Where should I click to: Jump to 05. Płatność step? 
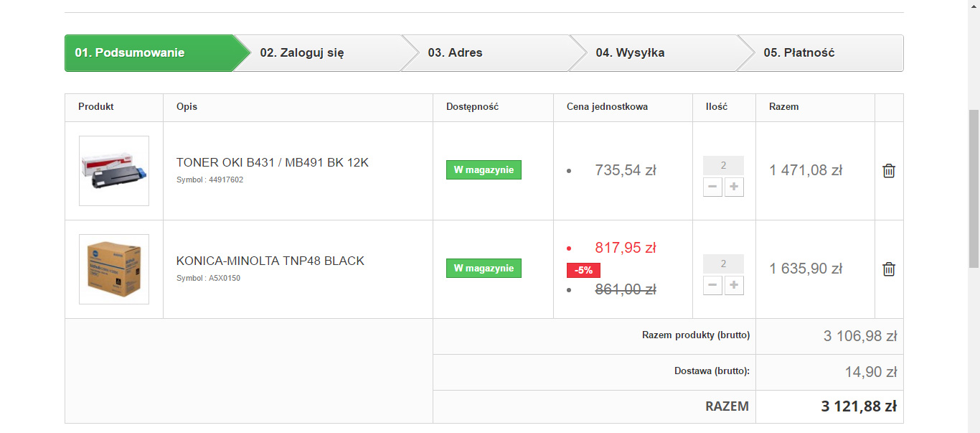tap(798, 53)
